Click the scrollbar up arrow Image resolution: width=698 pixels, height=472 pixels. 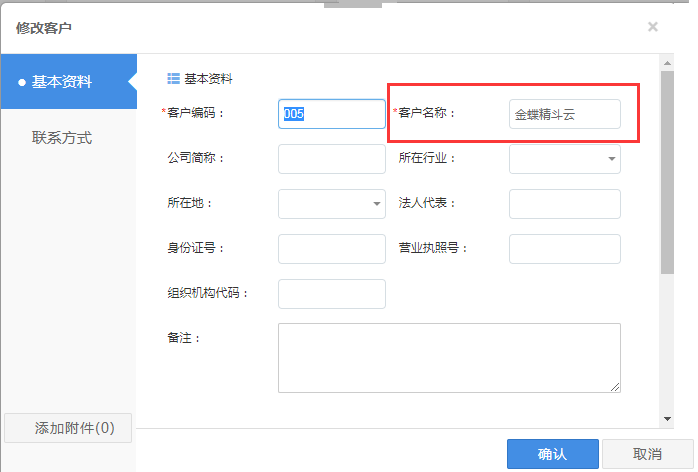pyautogui.click(x=667, y=62)
